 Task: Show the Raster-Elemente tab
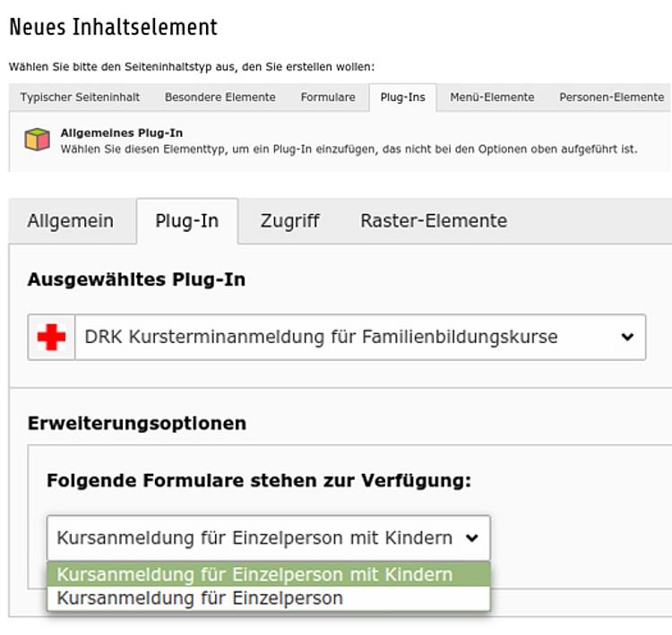[x=433, y=221]
